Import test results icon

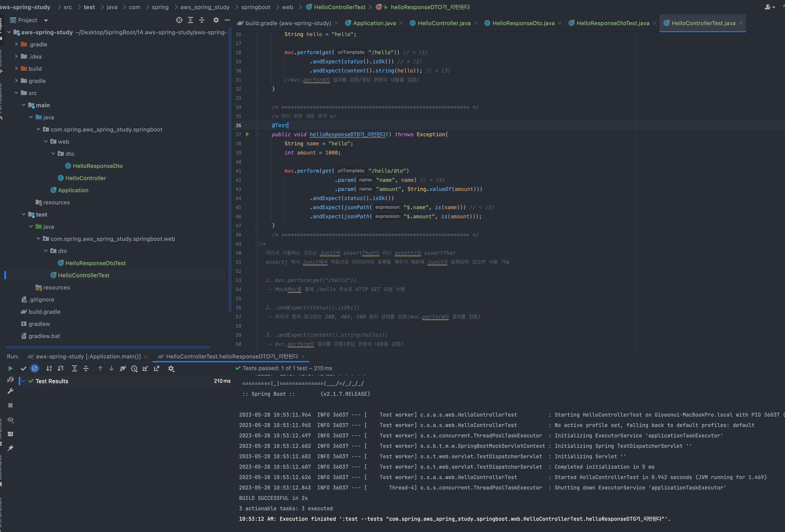145,368
